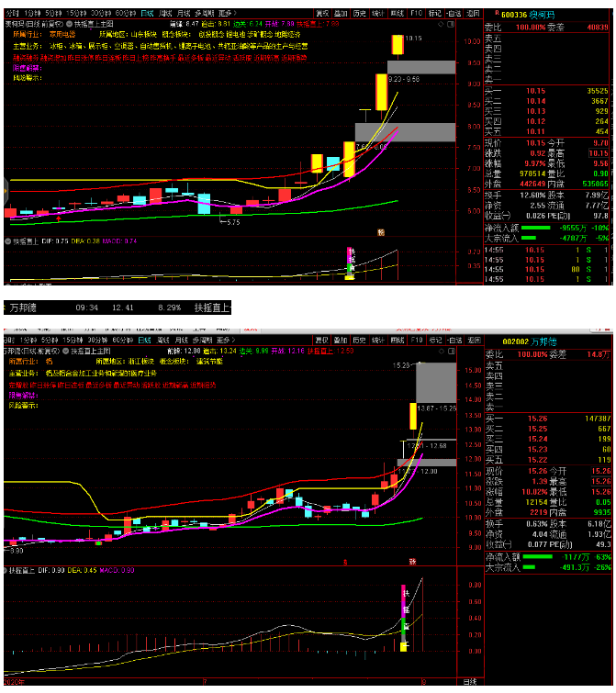Click 叠加 overlay button in bottom toolbar
This screenshot has height=693, width=616.
point(341,339)
